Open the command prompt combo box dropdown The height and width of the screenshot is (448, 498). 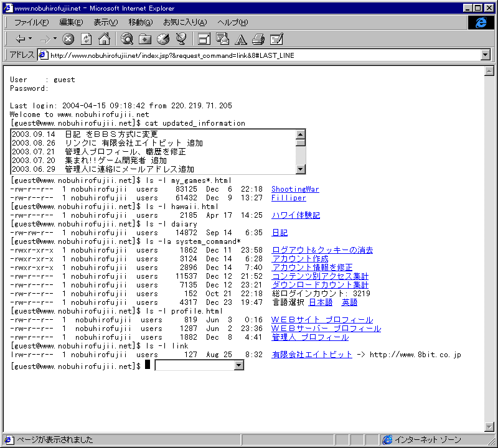239,365
